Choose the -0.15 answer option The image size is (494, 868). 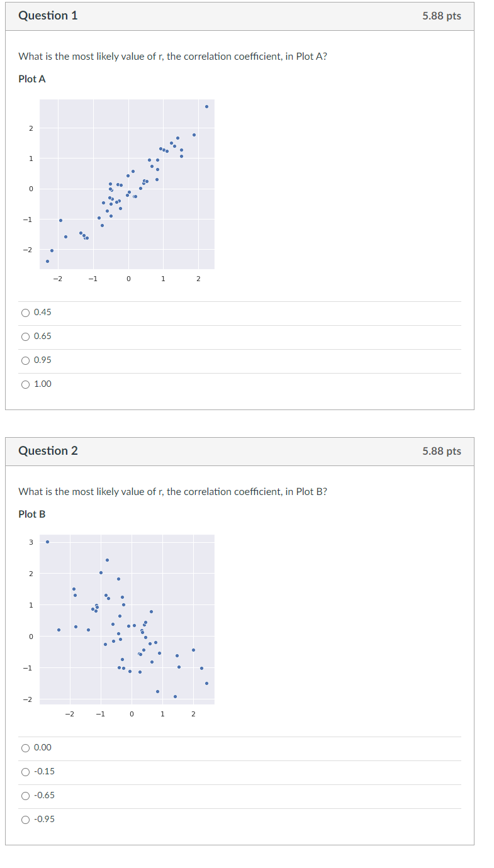coord(25,771)
